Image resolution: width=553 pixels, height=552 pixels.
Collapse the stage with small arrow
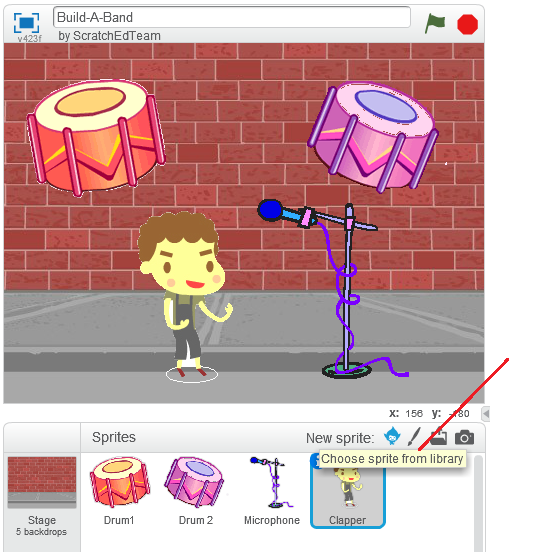click(x=486, y=413)
